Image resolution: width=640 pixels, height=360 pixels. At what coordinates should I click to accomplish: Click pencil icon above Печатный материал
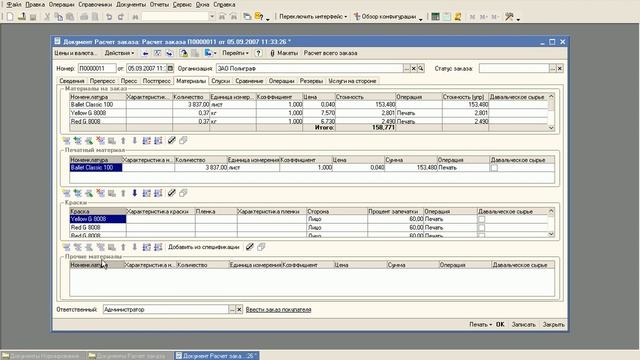[x=172, y=141]
